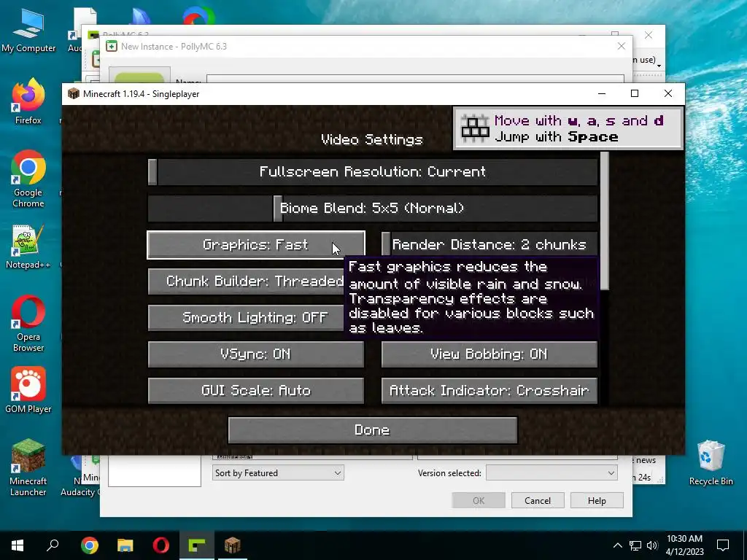This screenshot has width=747, height=560.
Task: Open Version selected dropdown
Action: 551,472
